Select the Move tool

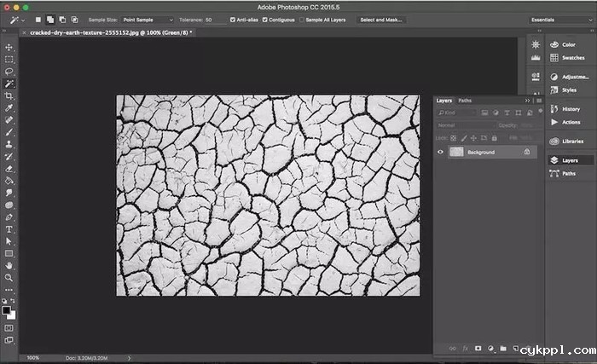coord(9,48)
